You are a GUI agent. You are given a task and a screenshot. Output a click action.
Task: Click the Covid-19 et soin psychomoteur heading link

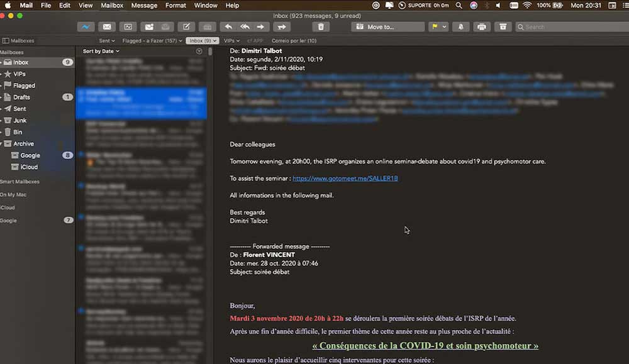click(425, 346)
